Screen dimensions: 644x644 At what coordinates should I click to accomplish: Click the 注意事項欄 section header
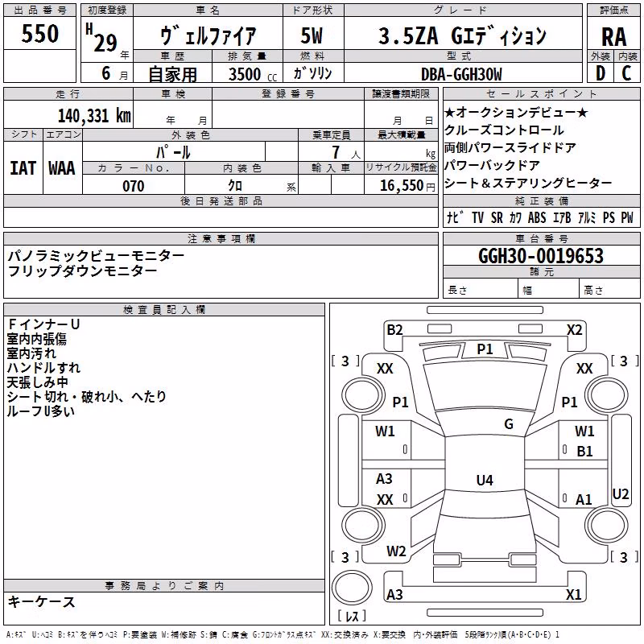coord(221,238)
